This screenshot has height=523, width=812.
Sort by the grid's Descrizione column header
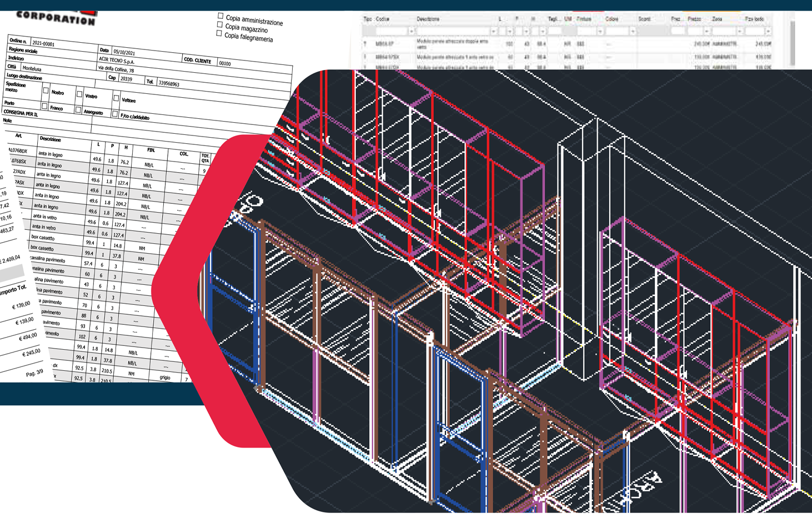[x=428, y=19]
